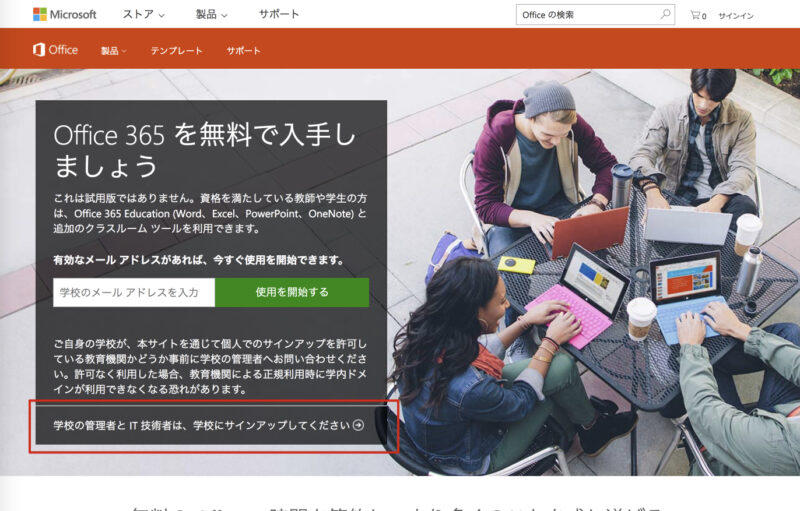Click サインイン link

(x=736, y=16)
